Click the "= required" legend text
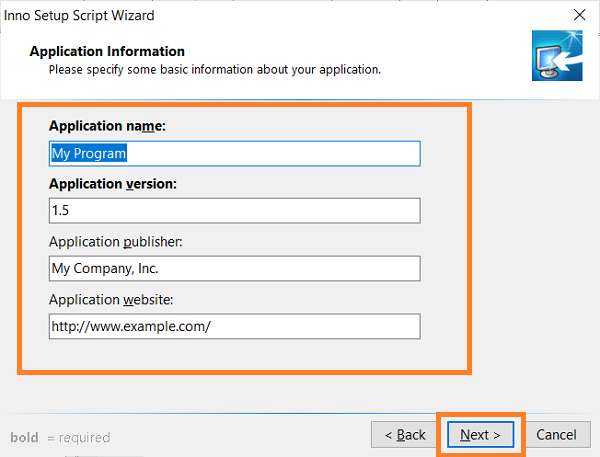 pyautogui.click(x=79, y=437)
